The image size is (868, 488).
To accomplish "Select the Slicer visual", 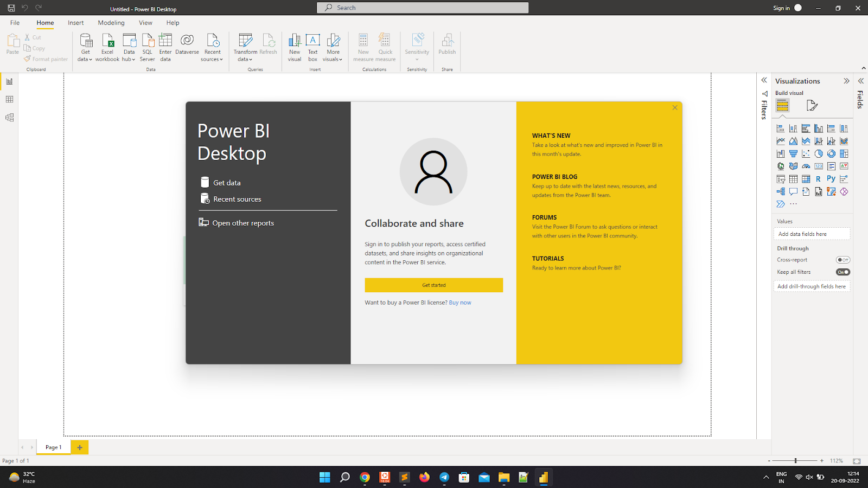I will tap(781, 179).
